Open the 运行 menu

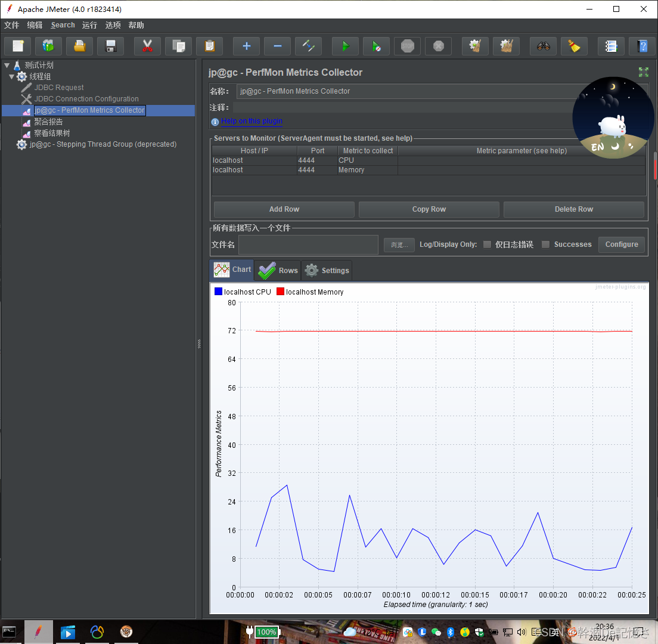89,25
